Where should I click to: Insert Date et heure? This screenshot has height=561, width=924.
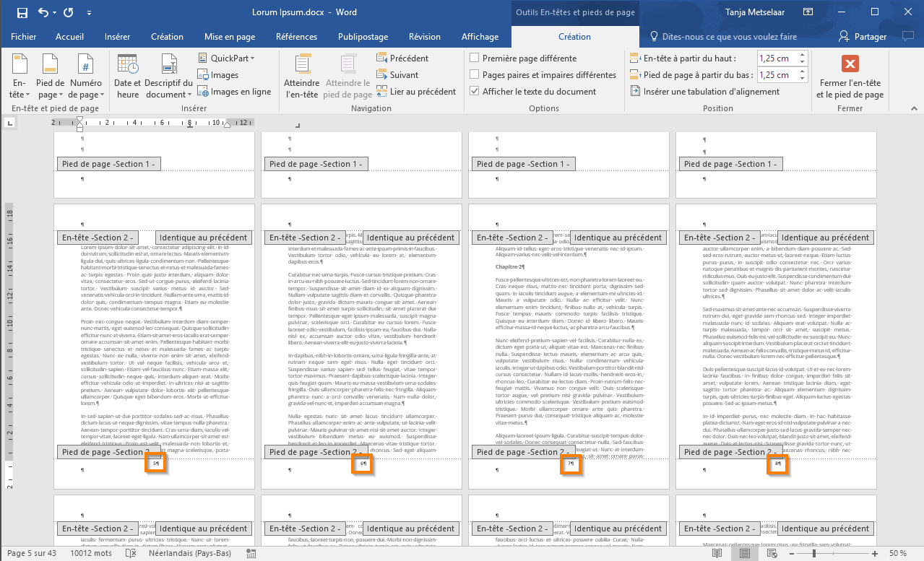coord(128,77)
